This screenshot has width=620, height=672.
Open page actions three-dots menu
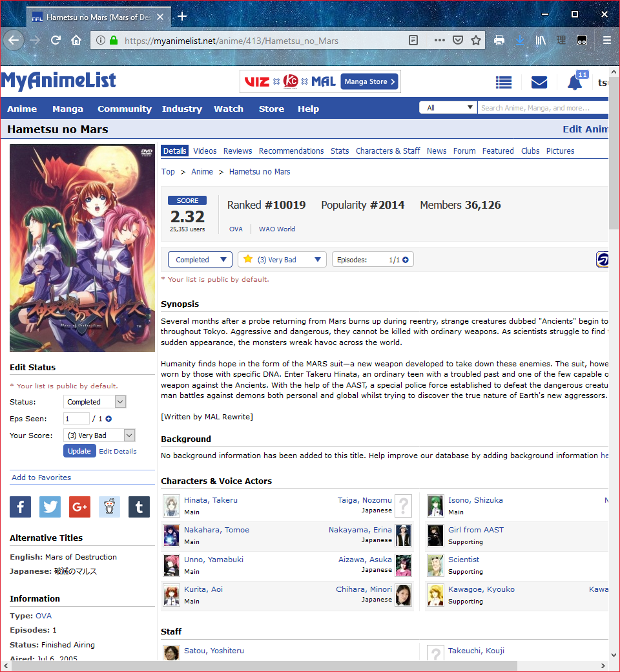439,40
